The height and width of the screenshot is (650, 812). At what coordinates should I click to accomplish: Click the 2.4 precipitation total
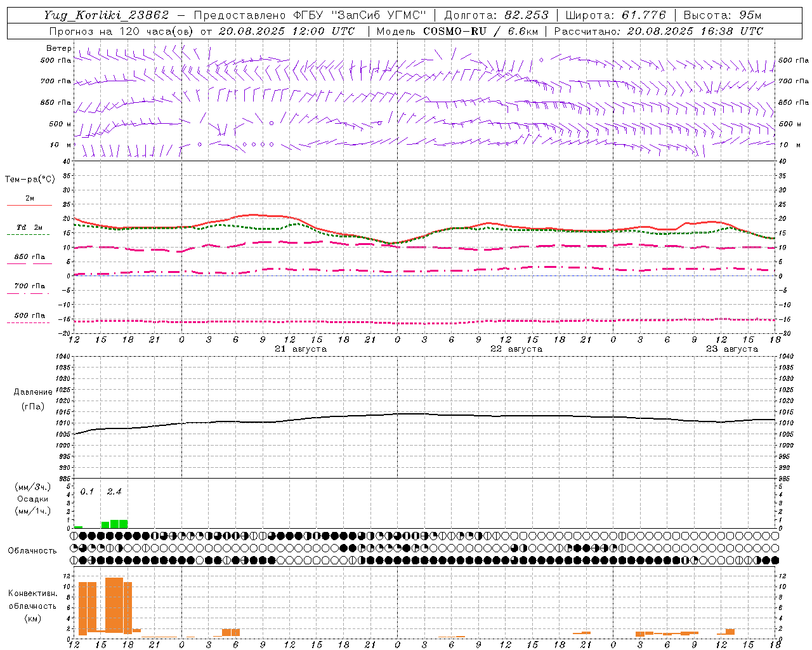(114, 491)
